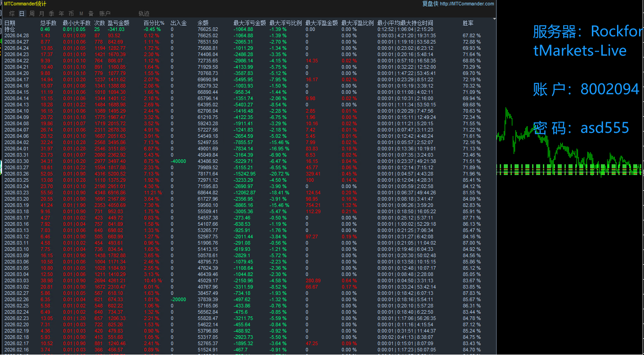The width and height of the screenshot is (644, 355).
Task: Click the 最小|大手数 column header
Action: pos(78,23)
